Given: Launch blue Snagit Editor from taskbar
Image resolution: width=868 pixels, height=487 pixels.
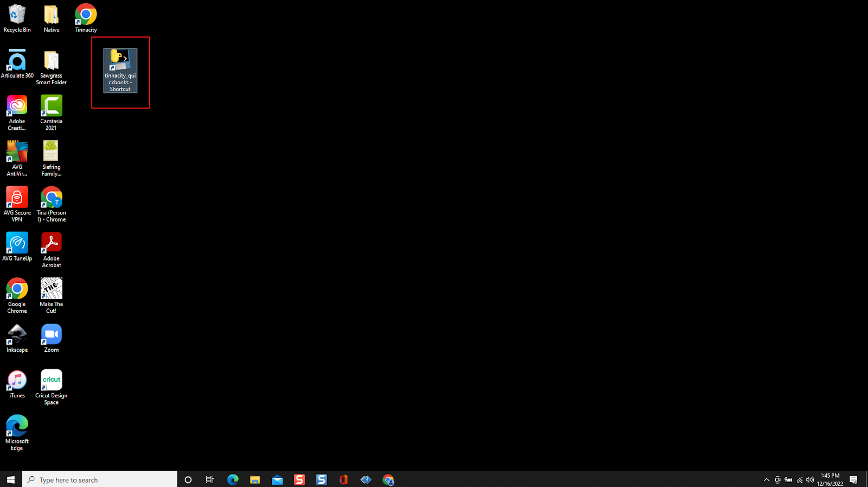Looking at the screenshot, I should click(x=322, y=479).
